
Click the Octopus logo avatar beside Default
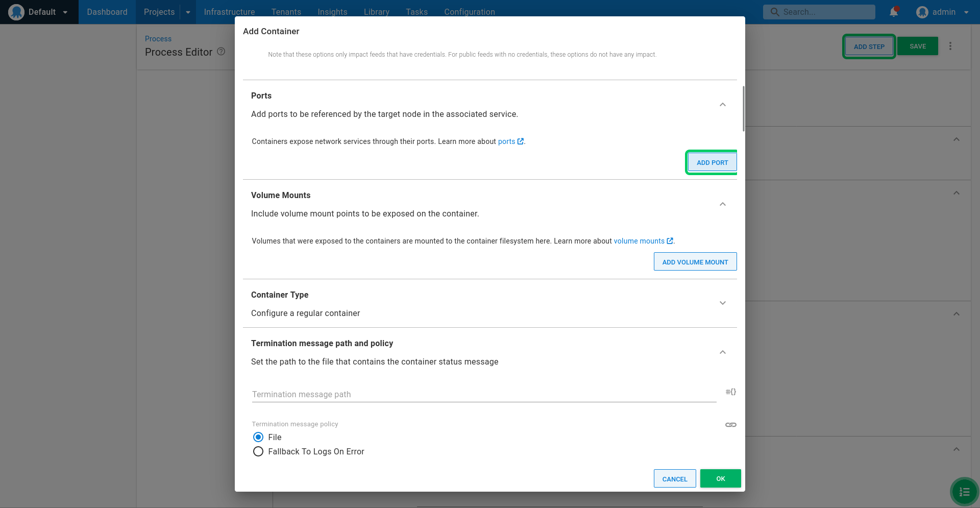[16, 12]
